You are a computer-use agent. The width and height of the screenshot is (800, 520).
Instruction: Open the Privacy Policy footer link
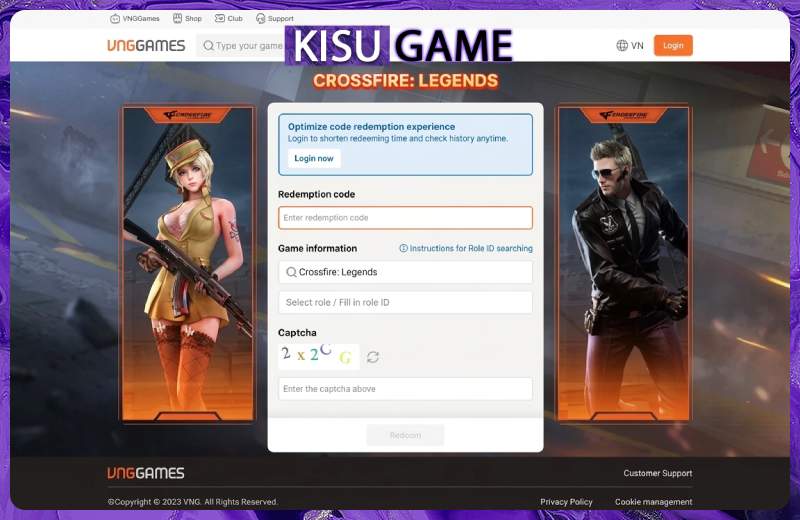(566, 502)
